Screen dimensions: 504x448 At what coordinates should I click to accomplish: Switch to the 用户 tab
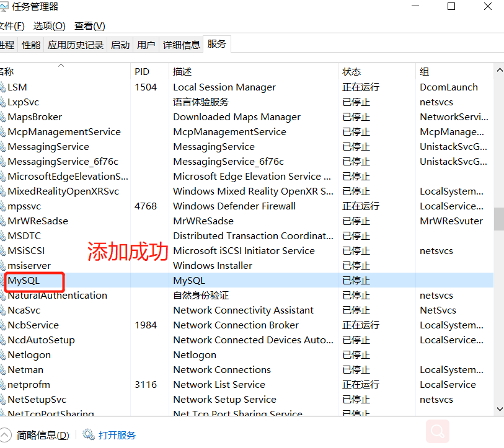pyautogui.click(x=146, y=45)
